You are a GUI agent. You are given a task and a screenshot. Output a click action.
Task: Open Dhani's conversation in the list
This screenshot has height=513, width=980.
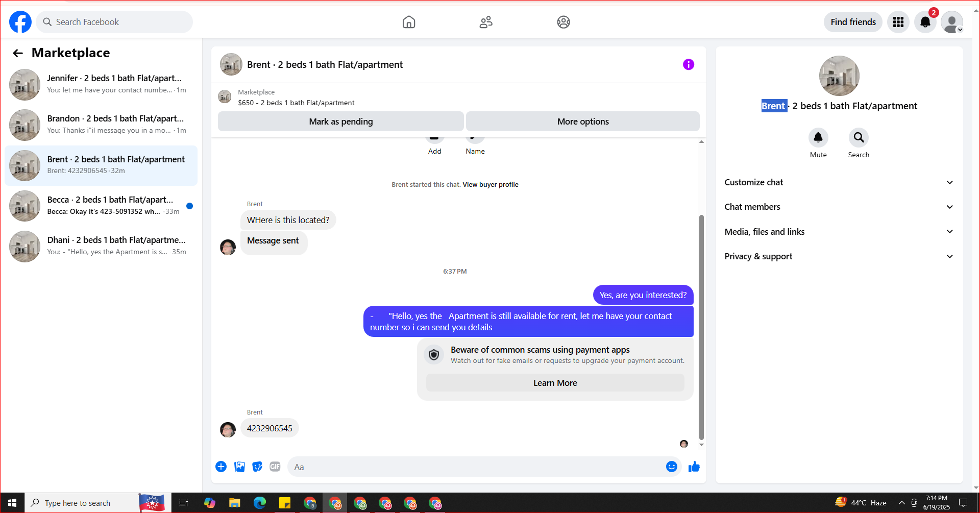(x=101, y=246)
